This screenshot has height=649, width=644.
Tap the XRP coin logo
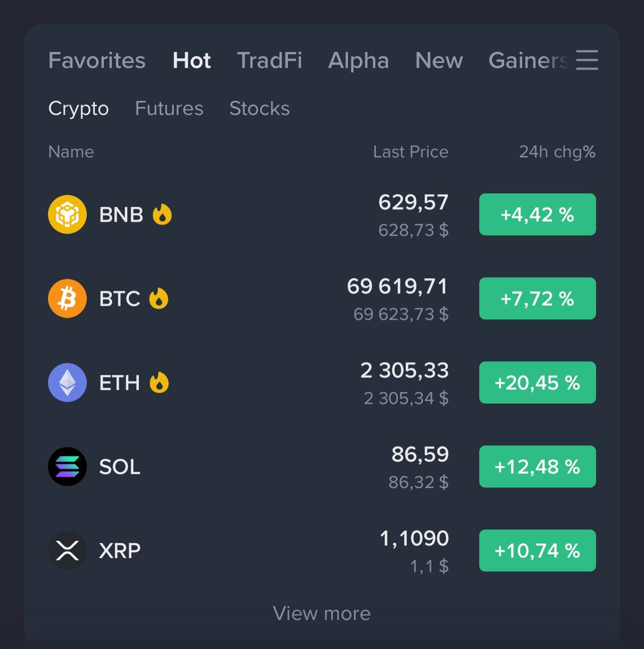[x=67, y=551]
